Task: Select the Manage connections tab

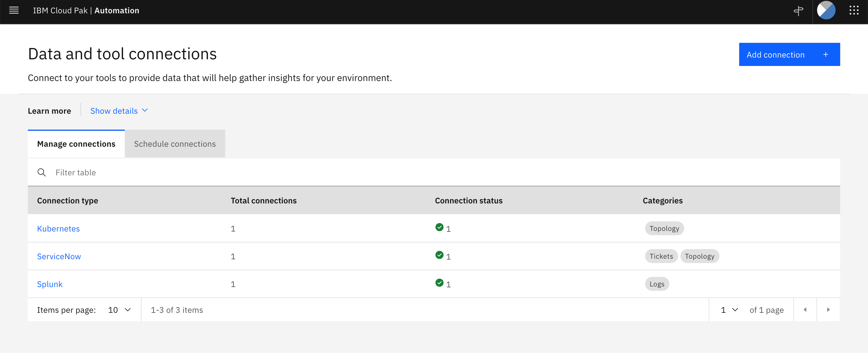Action: 76,144
